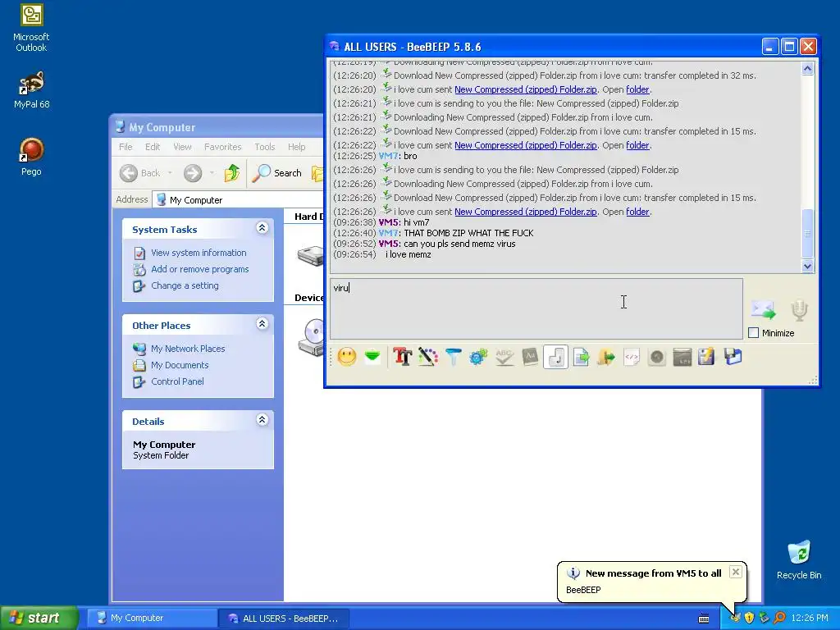Click View system information link
The height and width of the screenshot is (630, 840).
(x=199, y=253)
